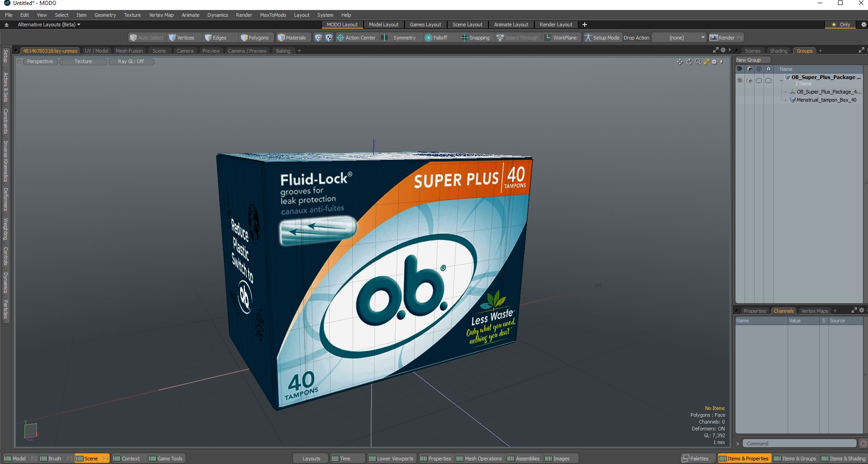Switch to the Shading tab
Viewport: 868px width, 464px height.
(x=779, y=51)
